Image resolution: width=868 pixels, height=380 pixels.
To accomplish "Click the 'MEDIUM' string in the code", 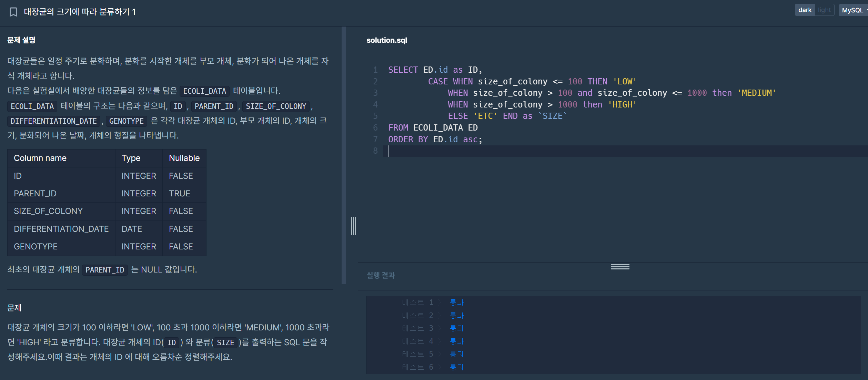I will (x=756, y=93).
